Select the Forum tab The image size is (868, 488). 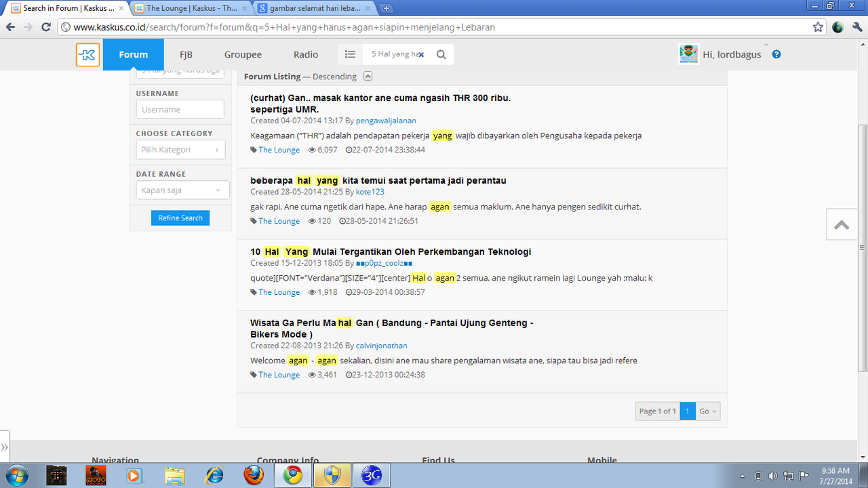(x=133, y=54)
